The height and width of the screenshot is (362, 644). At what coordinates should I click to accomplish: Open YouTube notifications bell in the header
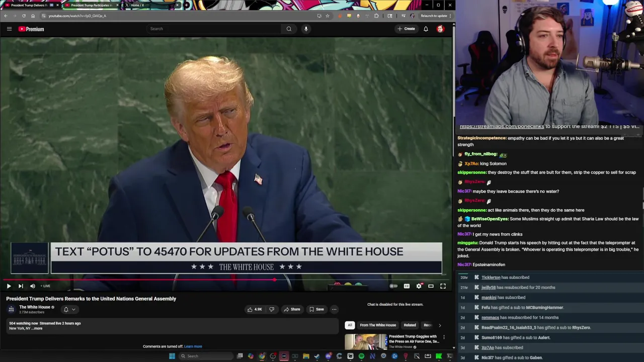click(x=426, y=29)
